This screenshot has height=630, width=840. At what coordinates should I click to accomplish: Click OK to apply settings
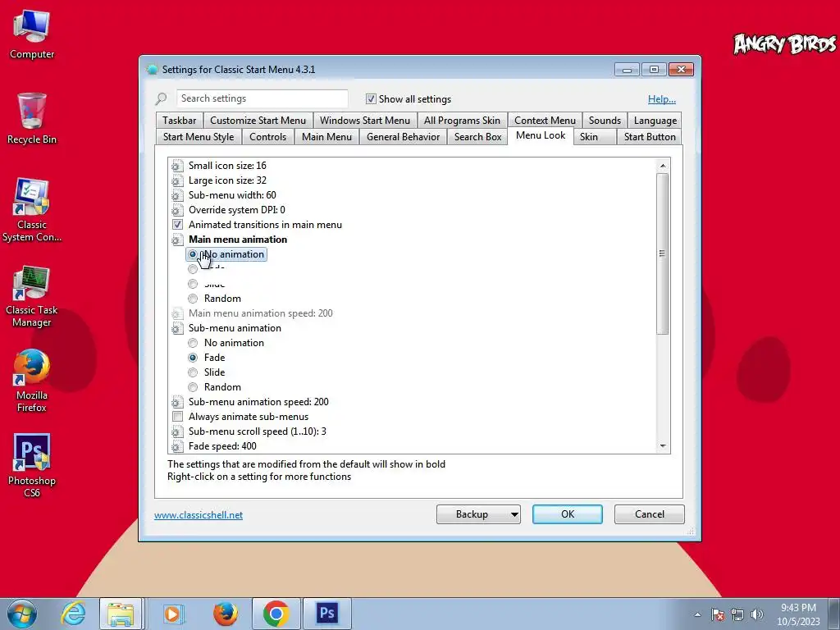[568, 514]
